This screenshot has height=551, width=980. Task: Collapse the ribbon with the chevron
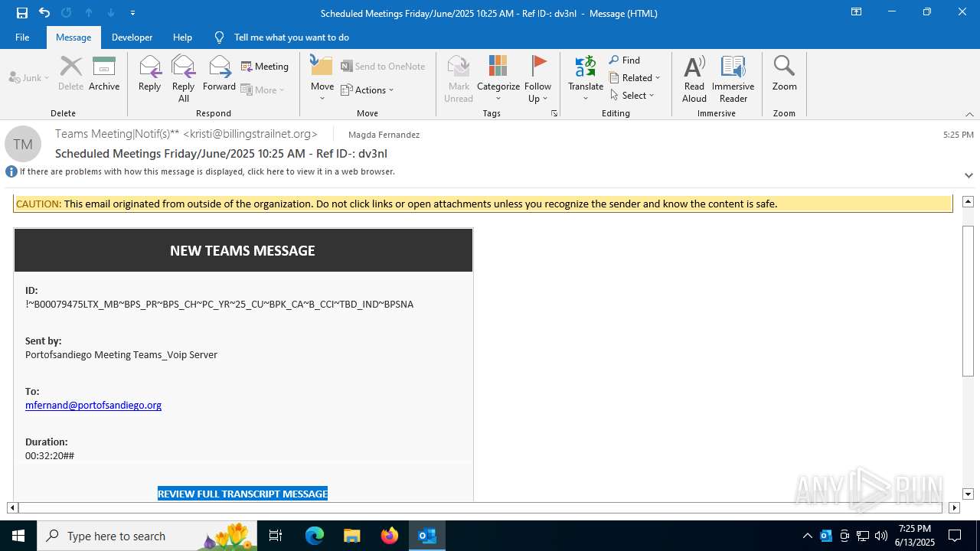click(969, 113)
